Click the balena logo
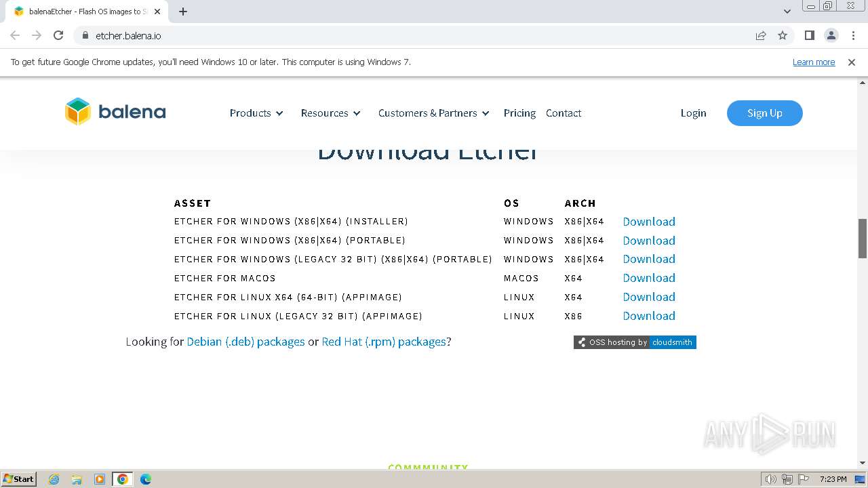 coord(115,112)
